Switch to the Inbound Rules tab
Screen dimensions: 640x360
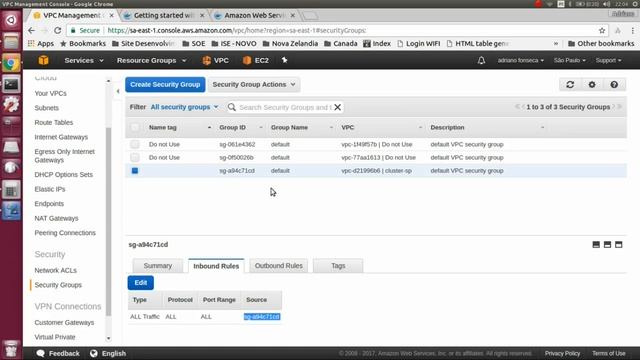pos(216,266)
